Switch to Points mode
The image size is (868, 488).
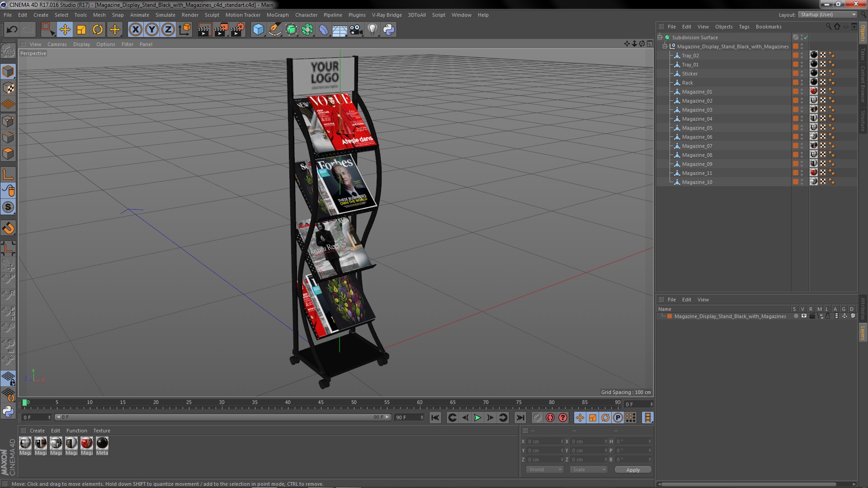coord(8,121)
